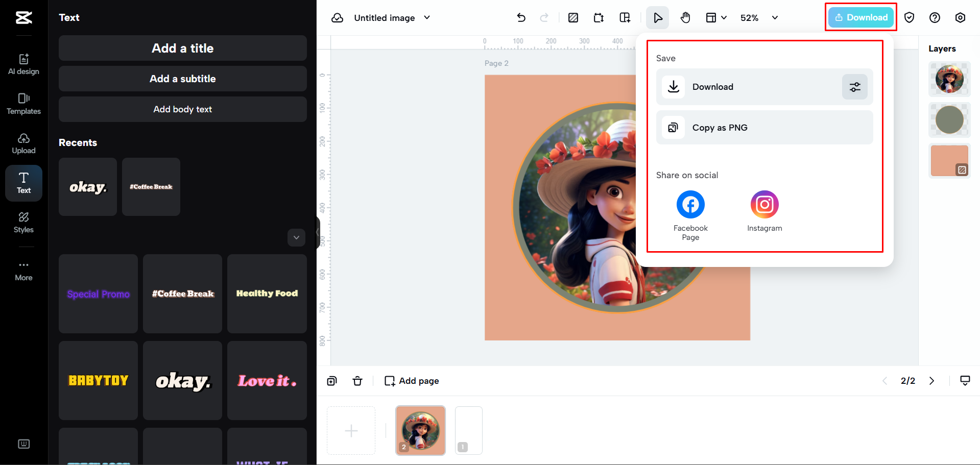Click Add a subtitle
Image resolution: width=980 pixels, height=465 pixels.
coord(183,79)
